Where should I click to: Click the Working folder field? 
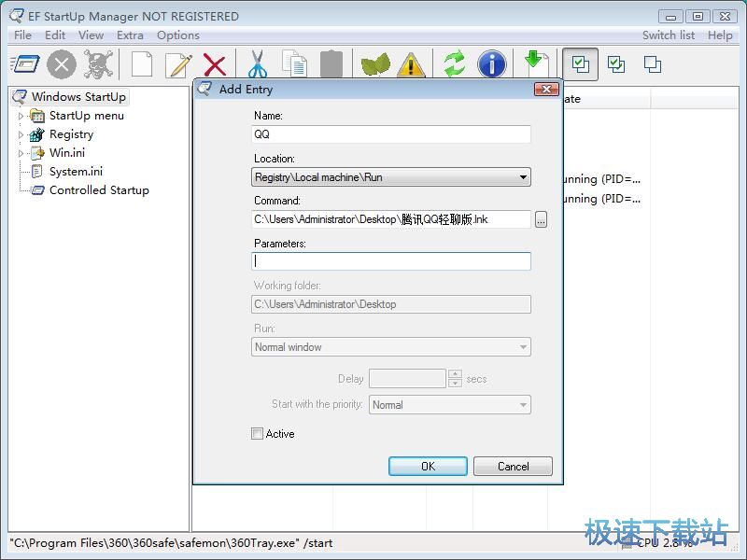coord(390,304)
